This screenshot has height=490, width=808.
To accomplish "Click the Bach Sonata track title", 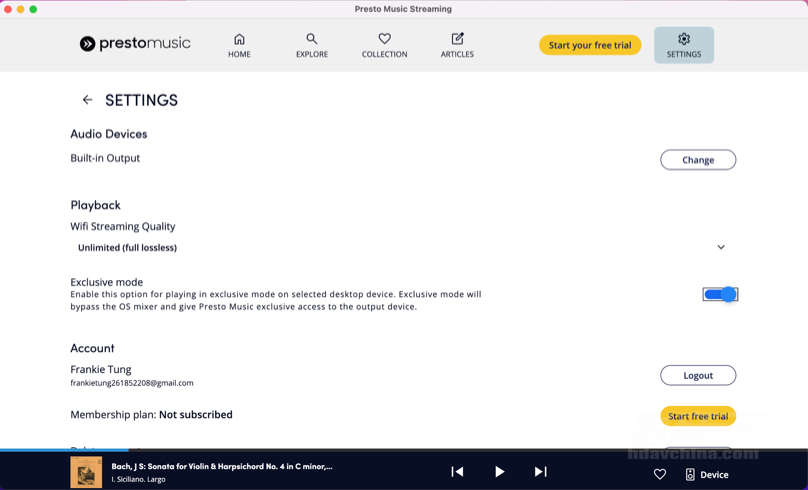I will 222,466.
